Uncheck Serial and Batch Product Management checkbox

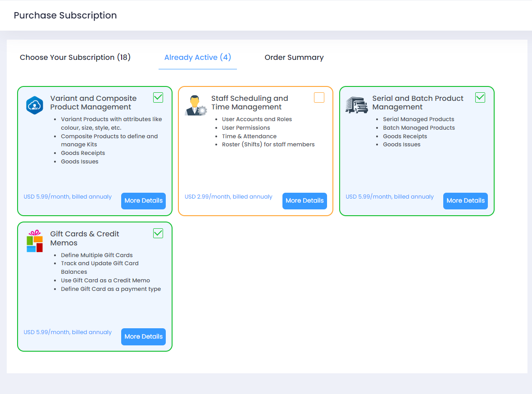click(x=480, y=98)
